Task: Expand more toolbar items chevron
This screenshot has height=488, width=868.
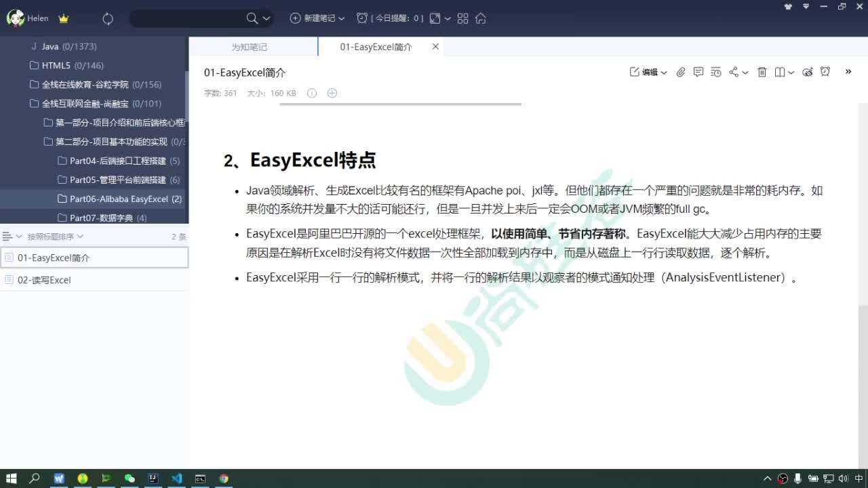Action: [x=848, y=71]
